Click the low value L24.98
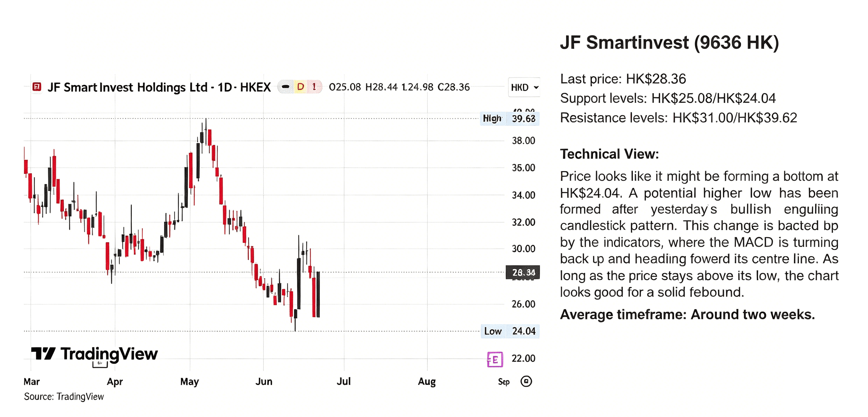 click(x=418, y=87)
